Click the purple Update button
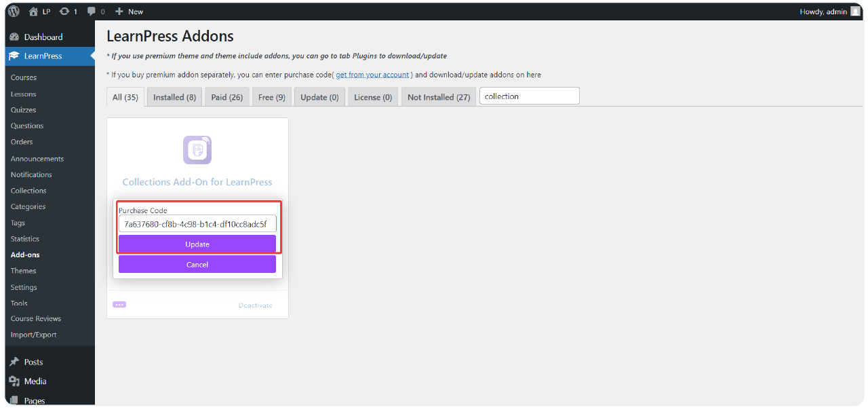868x408 pixels. (x=197, y=244)
